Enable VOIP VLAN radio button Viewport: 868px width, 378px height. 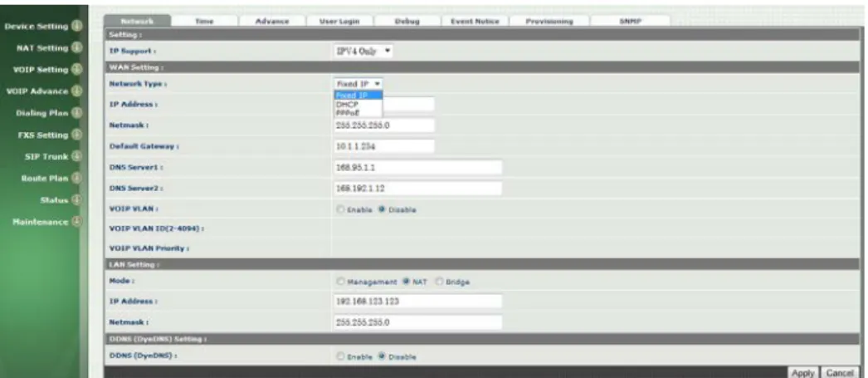(341, 209)
